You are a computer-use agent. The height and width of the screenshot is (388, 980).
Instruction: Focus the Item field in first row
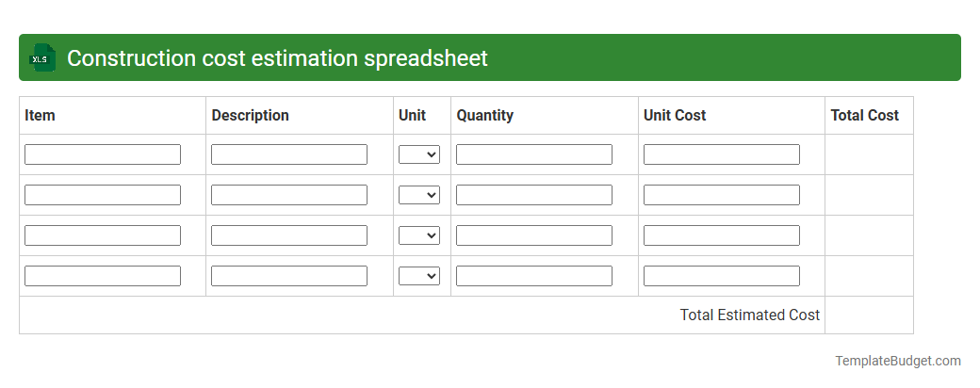coord(103,154)
